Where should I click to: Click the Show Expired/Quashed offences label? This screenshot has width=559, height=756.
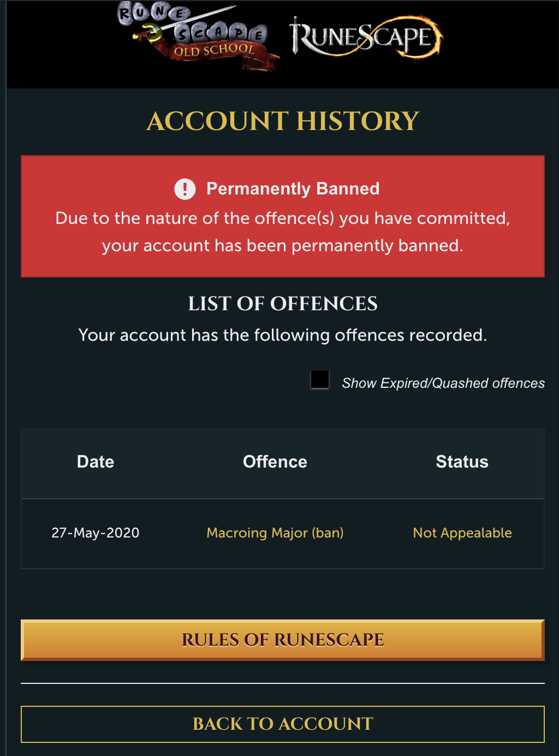pos(443,383)
